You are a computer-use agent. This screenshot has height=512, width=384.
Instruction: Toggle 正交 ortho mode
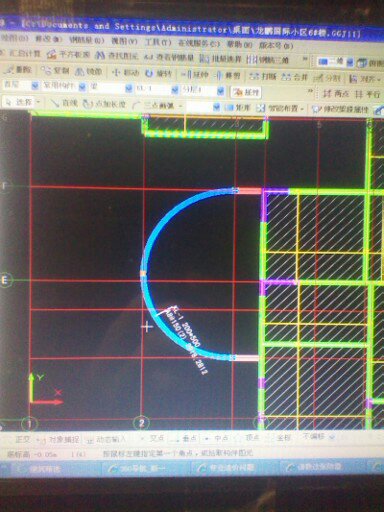tap(23, 439)
